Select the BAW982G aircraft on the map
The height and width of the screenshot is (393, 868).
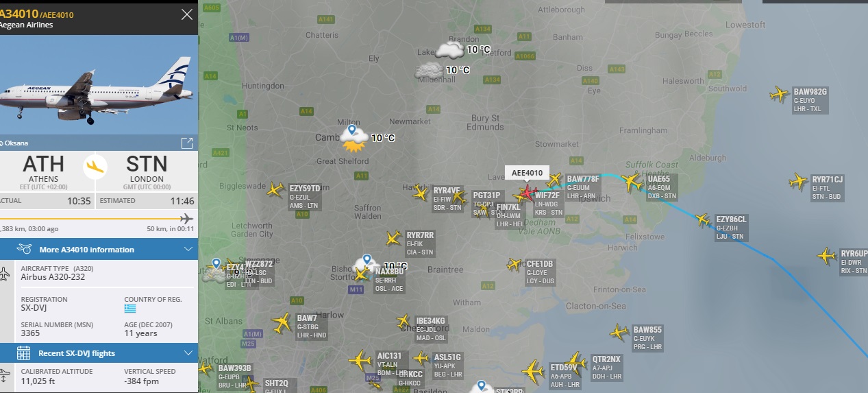(x=779, y=95)
